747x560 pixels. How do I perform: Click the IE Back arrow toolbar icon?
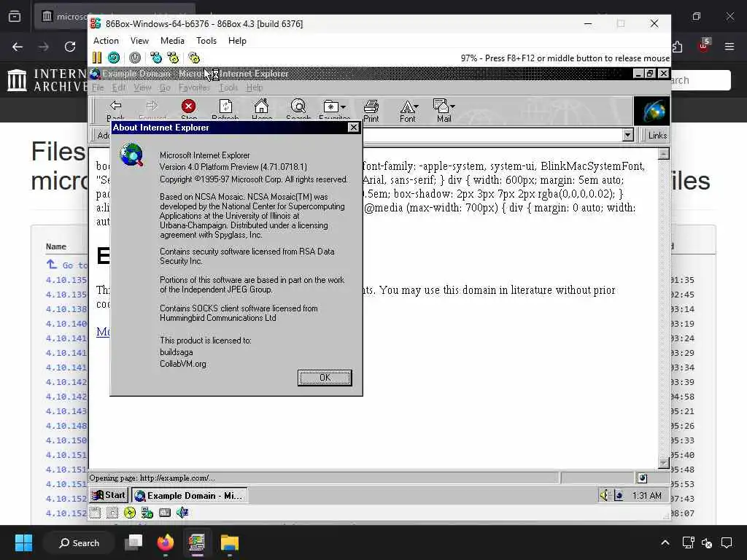(115, 106)
